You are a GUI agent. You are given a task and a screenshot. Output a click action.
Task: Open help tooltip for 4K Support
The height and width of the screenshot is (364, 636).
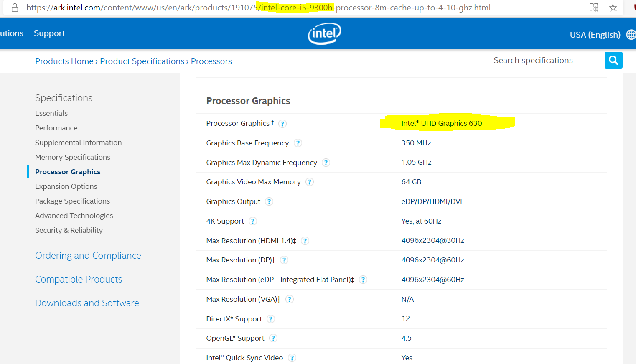(x=253, y=221)
